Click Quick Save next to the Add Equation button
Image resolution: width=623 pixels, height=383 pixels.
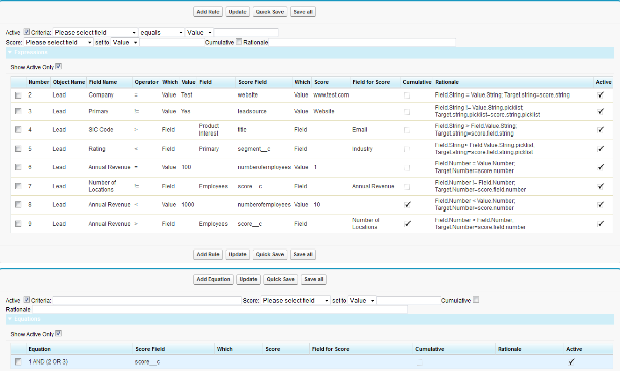coord(281,279)
